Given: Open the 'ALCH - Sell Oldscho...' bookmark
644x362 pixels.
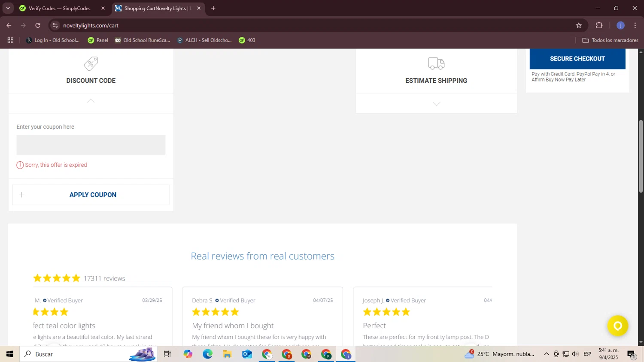Looking at the screenshot, I should pos(204,40).
